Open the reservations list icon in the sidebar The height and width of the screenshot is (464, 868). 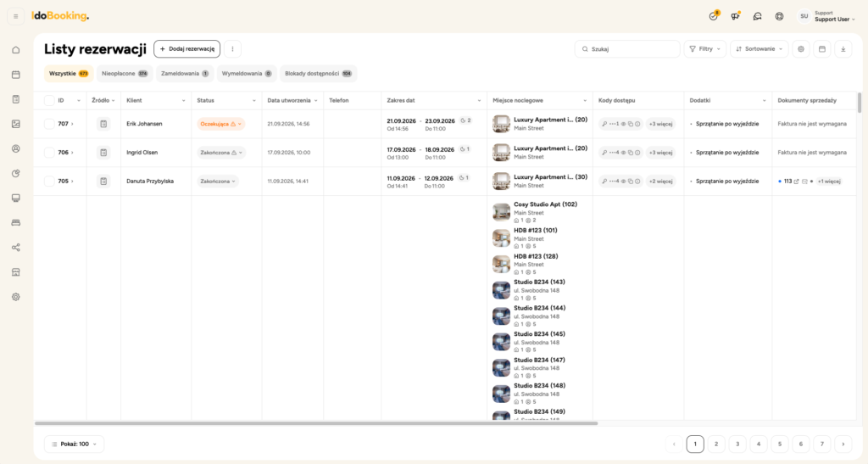tap(16, 99)
